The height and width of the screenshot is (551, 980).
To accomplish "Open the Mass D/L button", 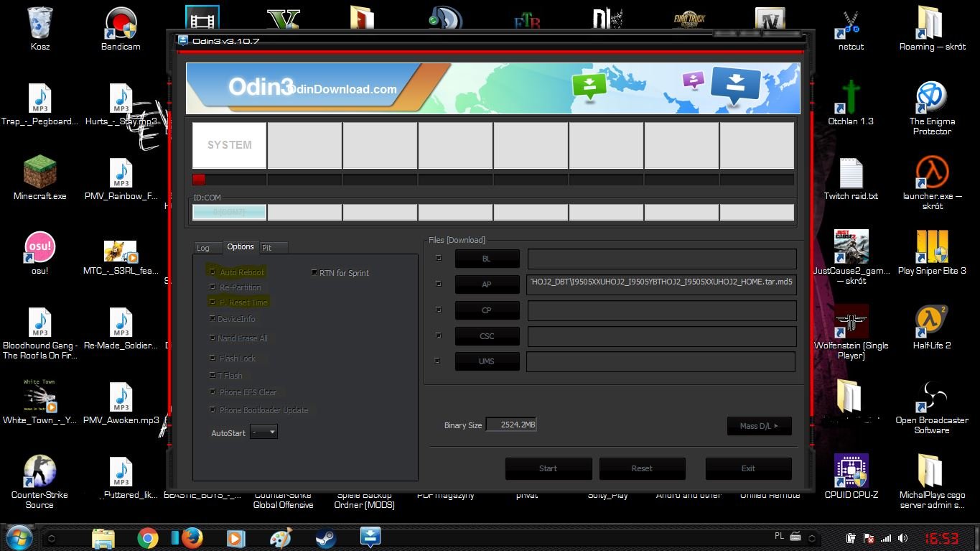I will tap(759, 426).
